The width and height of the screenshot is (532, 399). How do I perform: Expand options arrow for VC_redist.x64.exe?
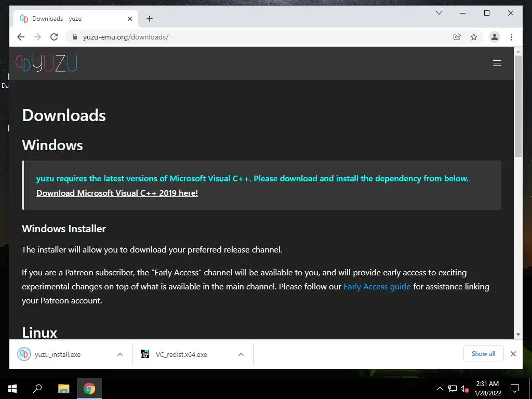point(241,354)
